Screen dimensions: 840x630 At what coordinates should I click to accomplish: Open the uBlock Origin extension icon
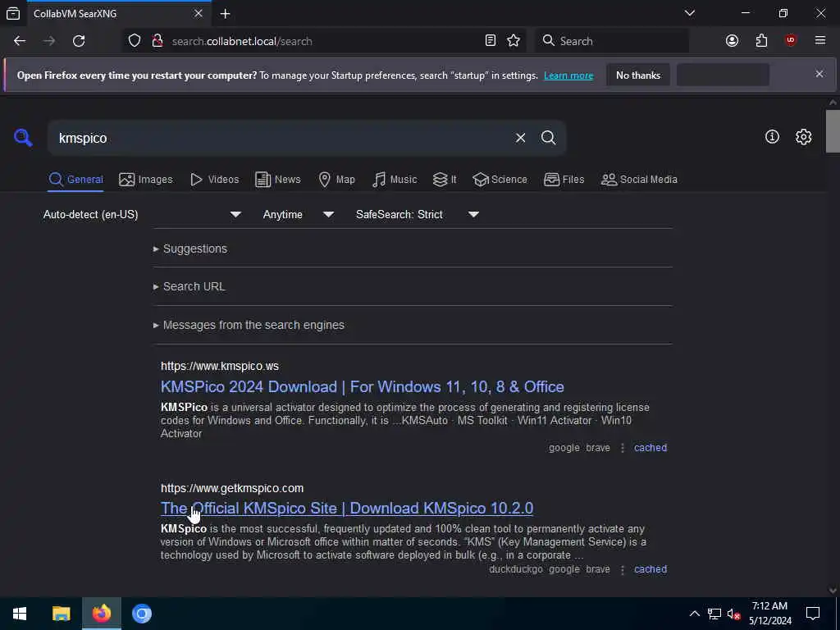coord(791,41)
